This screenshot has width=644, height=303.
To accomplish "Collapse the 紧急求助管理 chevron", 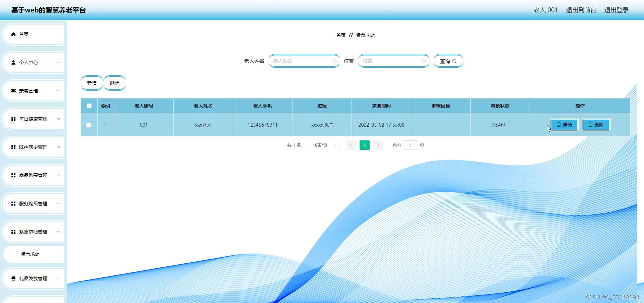I will (58, 232).
